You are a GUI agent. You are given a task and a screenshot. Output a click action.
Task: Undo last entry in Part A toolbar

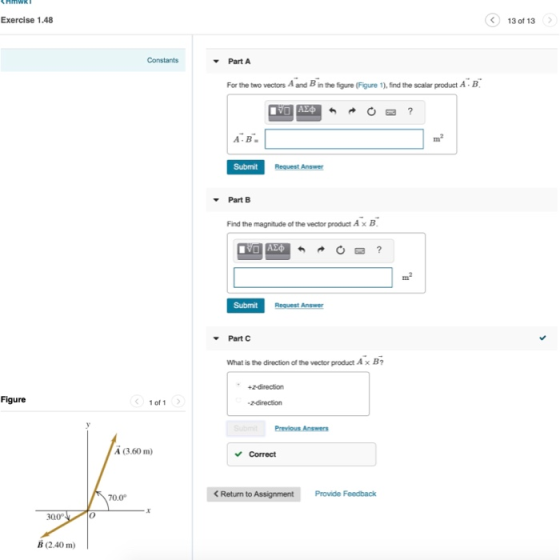click(332, 111)
